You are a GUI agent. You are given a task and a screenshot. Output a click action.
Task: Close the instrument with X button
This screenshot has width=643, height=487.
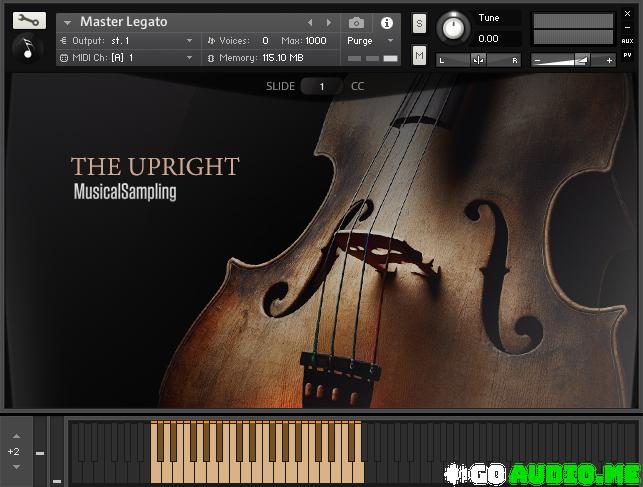(x=627, y=14)
